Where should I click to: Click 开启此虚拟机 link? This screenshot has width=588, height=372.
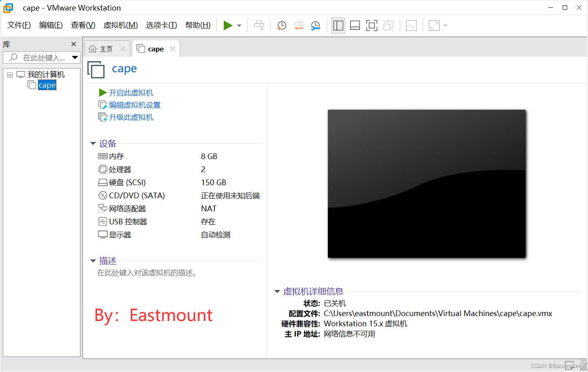(x=131, y=93)
